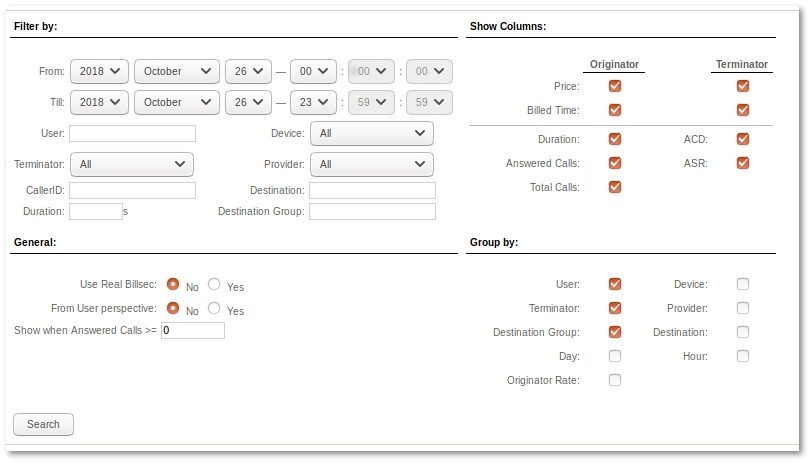811x463 pixels.
Task: Open the From year dropdown
Action: point(100,71)
